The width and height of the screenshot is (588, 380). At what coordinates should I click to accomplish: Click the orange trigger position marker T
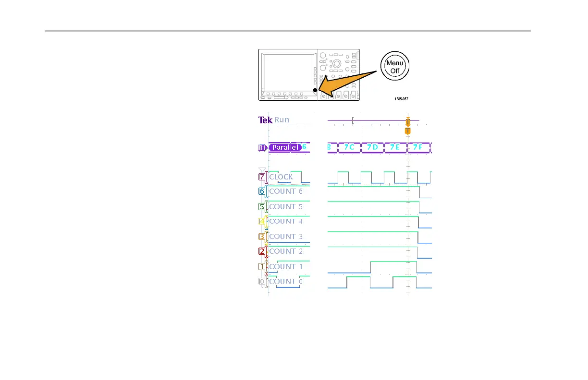tap(408, 131)
